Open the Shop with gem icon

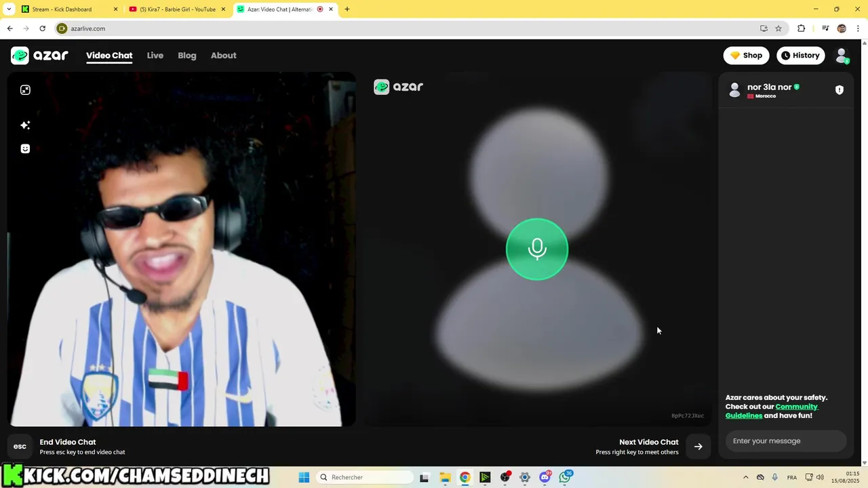[746, 56]
